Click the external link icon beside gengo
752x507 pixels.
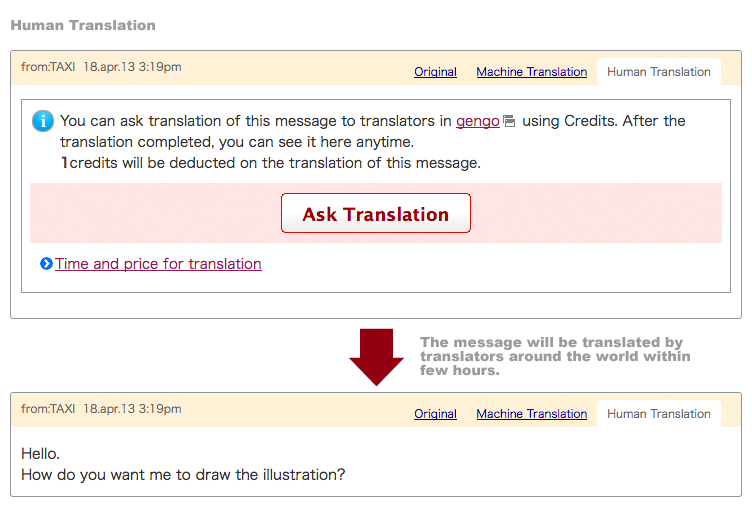(x=509, y=122)
